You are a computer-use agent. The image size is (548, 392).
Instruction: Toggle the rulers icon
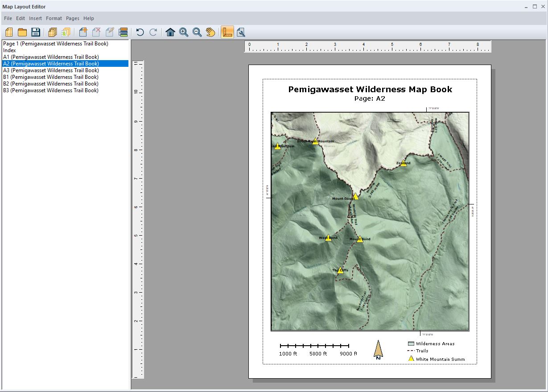click(x=227, y=32)
